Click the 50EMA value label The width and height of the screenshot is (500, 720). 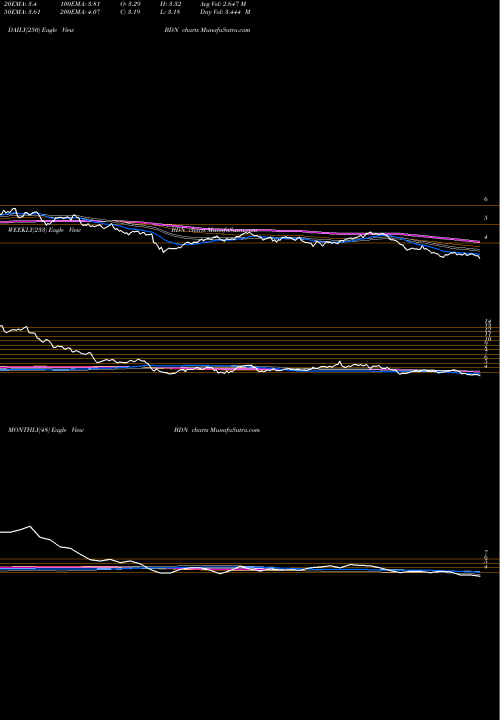click(x=22, y=12)
